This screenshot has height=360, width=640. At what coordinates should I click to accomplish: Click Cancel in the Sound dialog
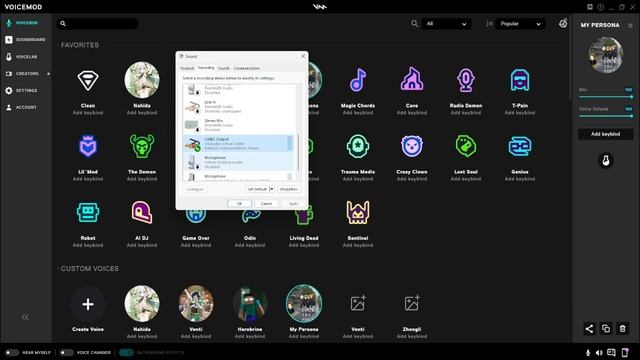(266, 203)
